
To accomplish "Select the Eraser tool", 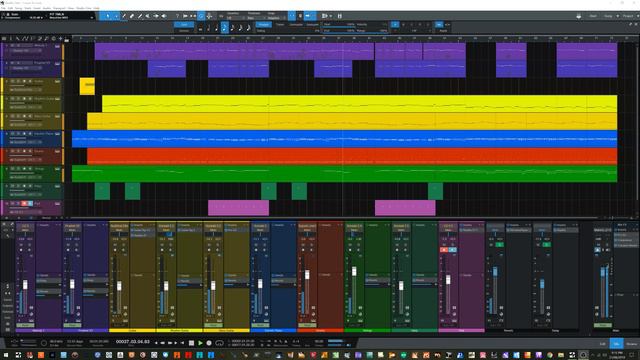I will 131,16.
